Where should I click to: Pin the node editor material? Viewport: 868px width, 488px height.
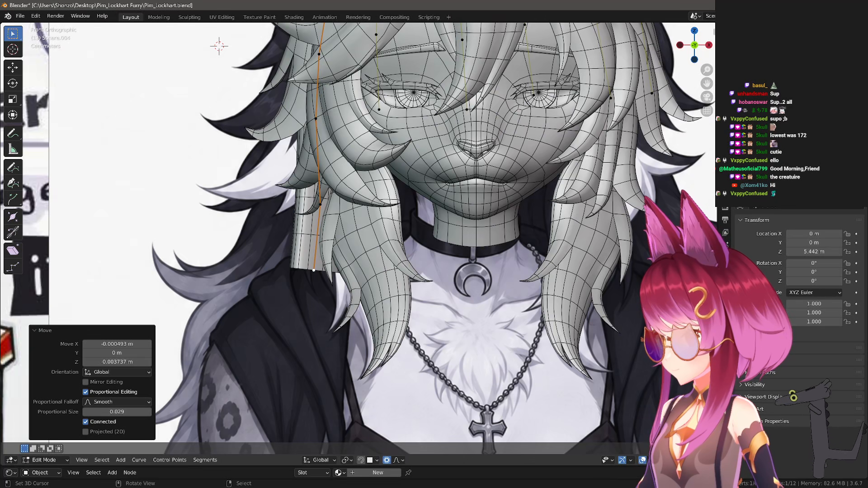tap(408, 473)
